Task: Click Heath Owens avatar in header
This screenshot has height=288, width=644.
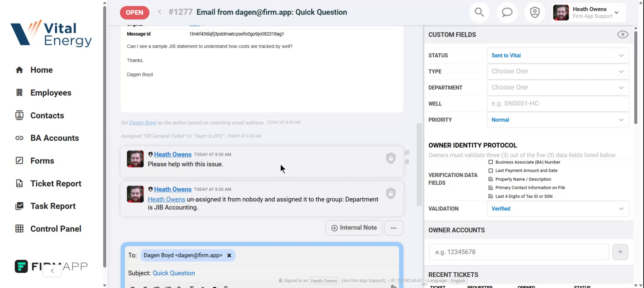Action: (561, 12)
